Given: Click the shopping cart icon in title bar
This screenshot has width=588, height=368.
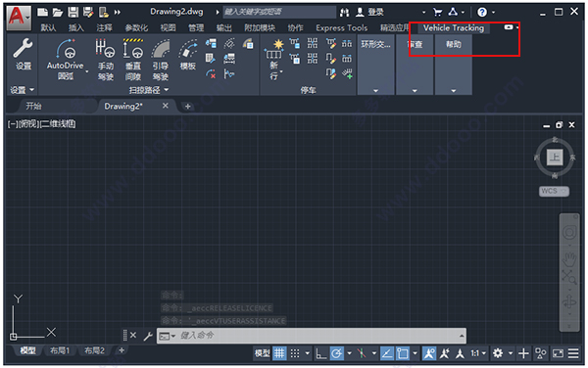Looking at the screenshot, I should 437,13.
